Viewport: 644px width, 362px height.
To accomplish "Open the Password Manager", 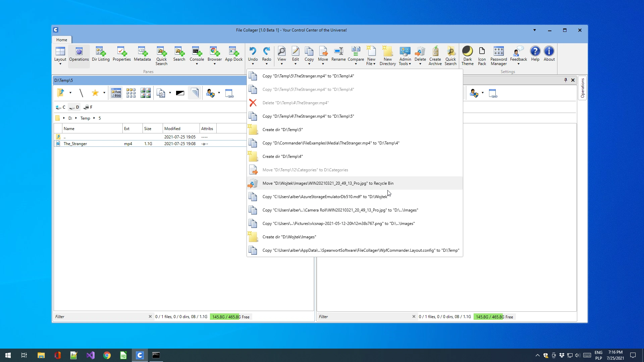I will pos(498,55).
